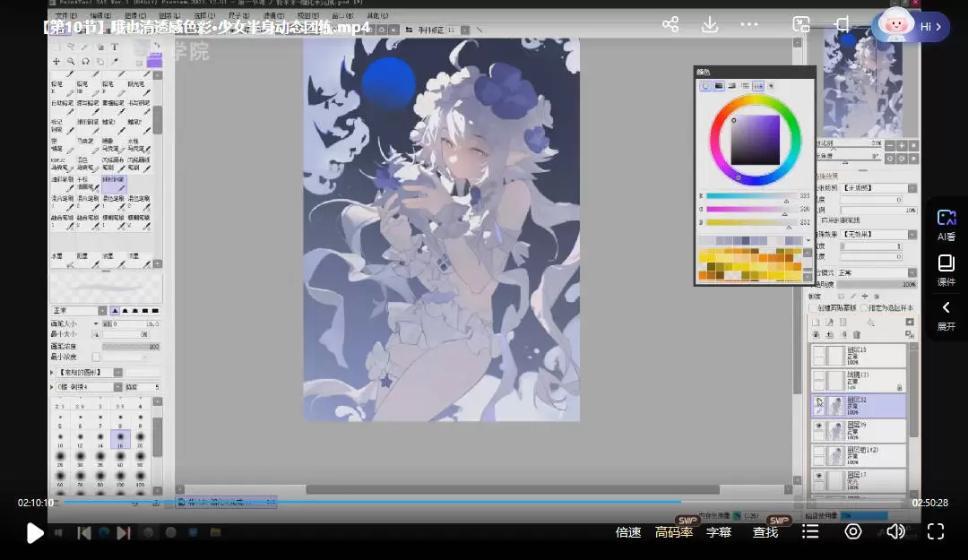
Task: Enable the 创建剪贴蒙版 clipping mask checkbox
Action: point(813,307)
